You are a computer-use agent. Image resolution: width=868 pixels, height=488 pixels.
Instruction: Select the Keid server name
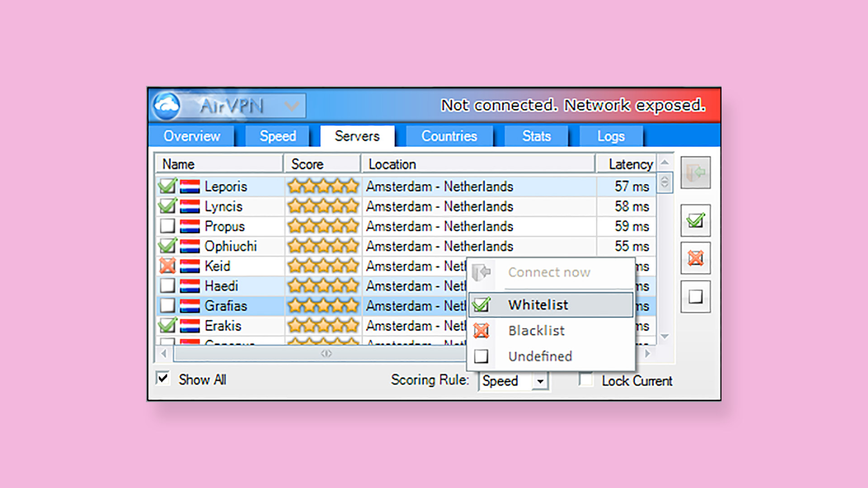(x=217, y=266)
